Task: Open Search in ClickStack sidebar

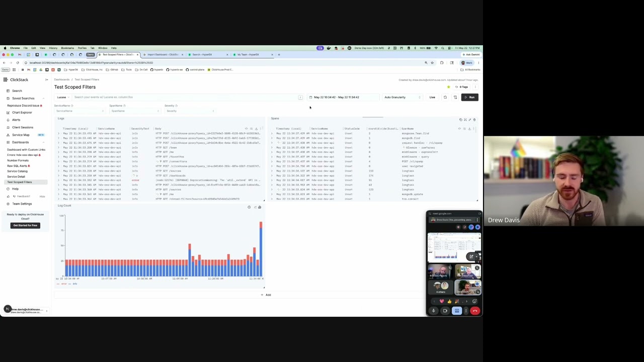Action: tap(17, 91)
